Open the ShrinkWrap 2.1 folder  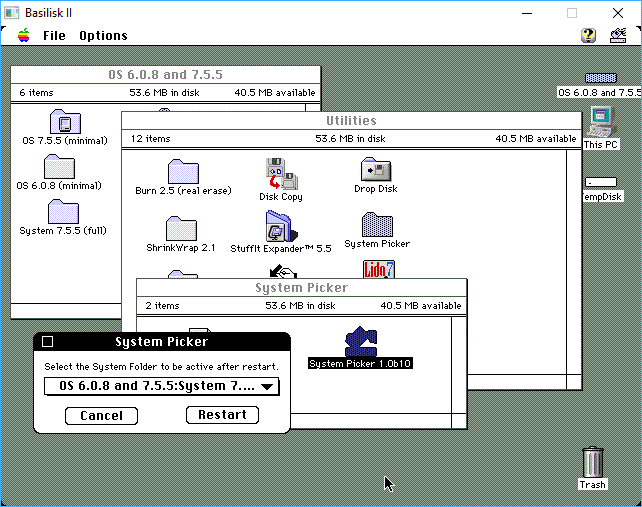(x=181, y=229)
